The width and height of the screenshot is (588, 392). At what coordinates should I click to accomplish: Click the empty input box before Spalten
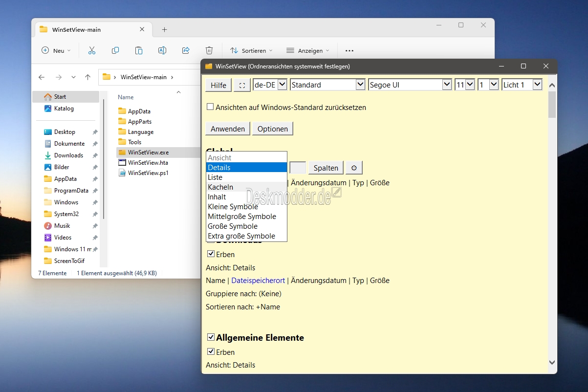click(x=298, y=168)
